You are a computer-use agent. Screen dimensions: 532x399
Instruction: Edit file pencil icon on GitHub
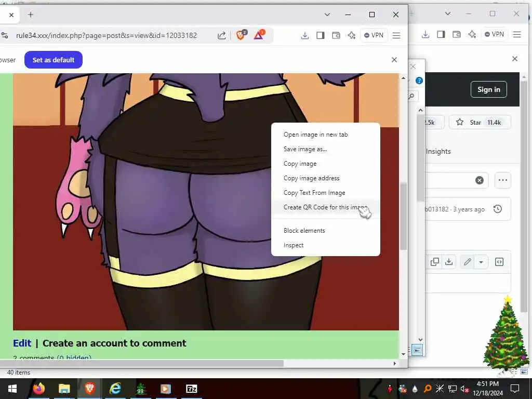pos(468,262)
